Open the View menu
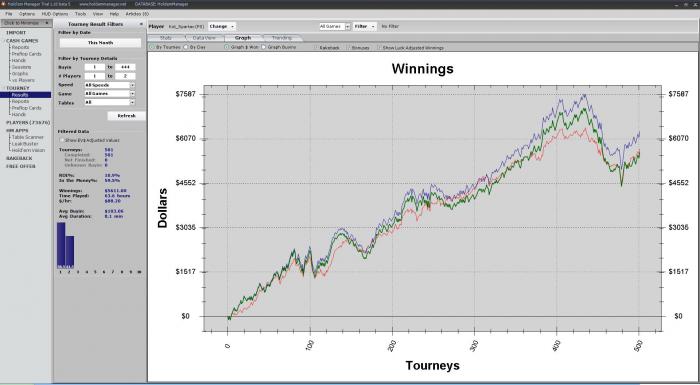This screenshot has width=700, height=385. pos(98,14)
